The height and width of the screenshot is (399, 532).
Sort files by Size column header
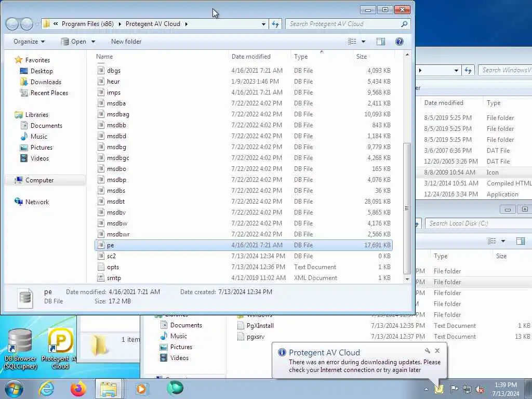(373, 57)
